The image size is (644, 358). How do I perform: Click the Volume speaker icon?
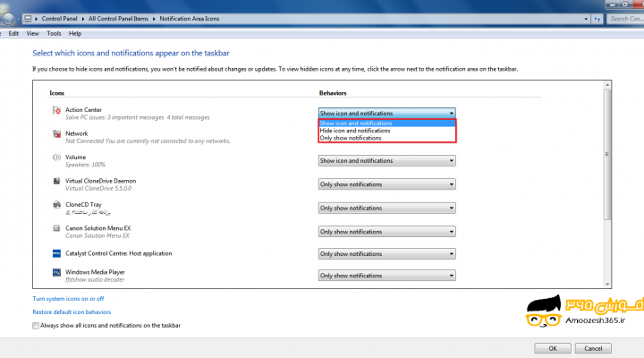tap(56, 158)
